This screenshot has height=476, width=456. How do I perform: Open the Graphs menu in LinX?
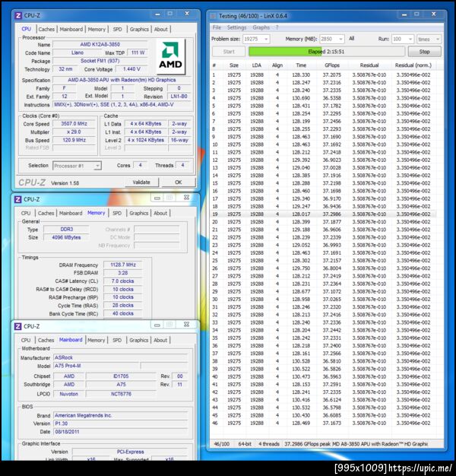(261, 27)
